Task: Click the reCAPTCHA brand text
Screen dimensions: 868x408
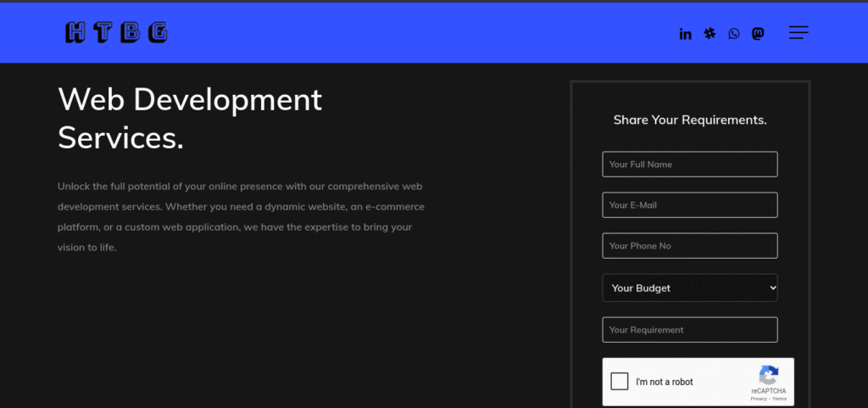Action: (768, 391)
